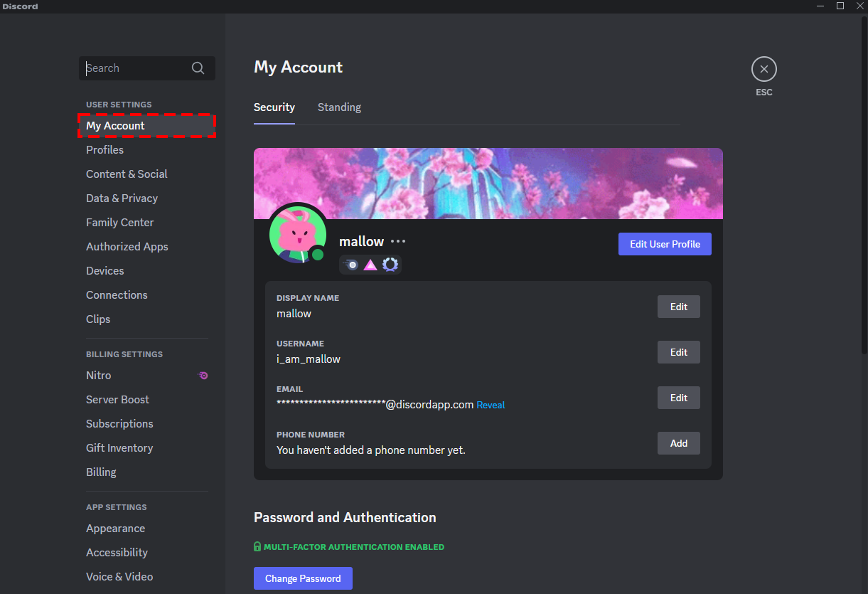Click the Nitro badge on mallow's profile
The height and width of the screenshot is (594, 868).
point(352,265)
